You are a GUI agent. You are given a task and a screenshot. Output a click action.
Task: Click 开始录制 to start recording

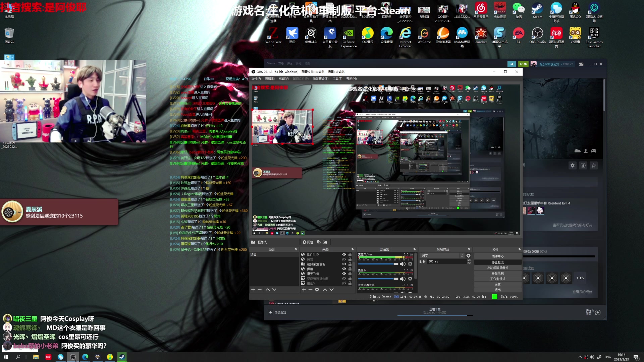coord(498,274)
